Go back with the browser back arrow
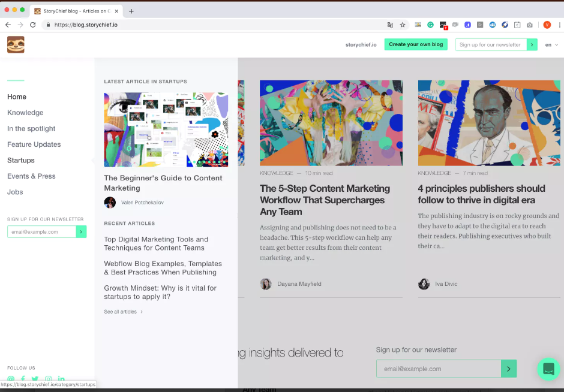Viewport: 564px width, 392px height. [8, 25]
